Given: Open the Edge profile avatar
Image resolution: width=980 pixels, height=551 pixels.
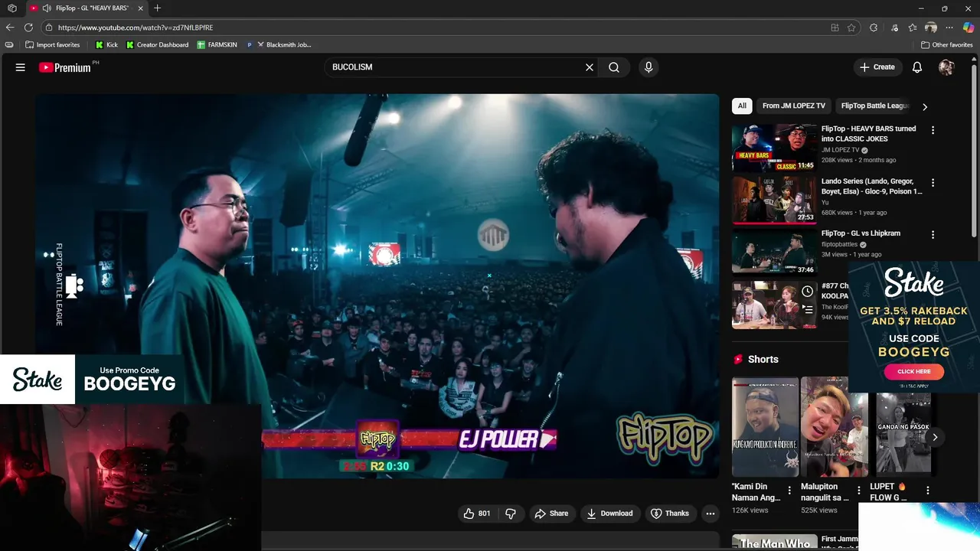Looking at the screenshot, I should click(x=931, y=28).
